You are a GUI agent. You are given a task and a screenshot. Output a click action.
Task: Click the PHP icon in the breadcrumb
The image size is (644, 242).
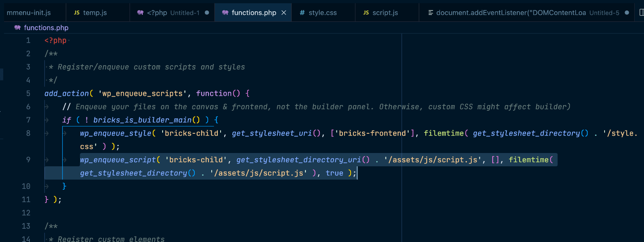(x=17, y=28)
